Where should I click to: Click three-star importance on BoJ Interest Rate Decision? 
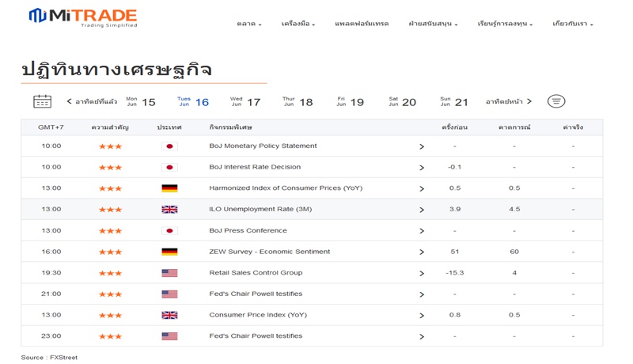[110, 168]
